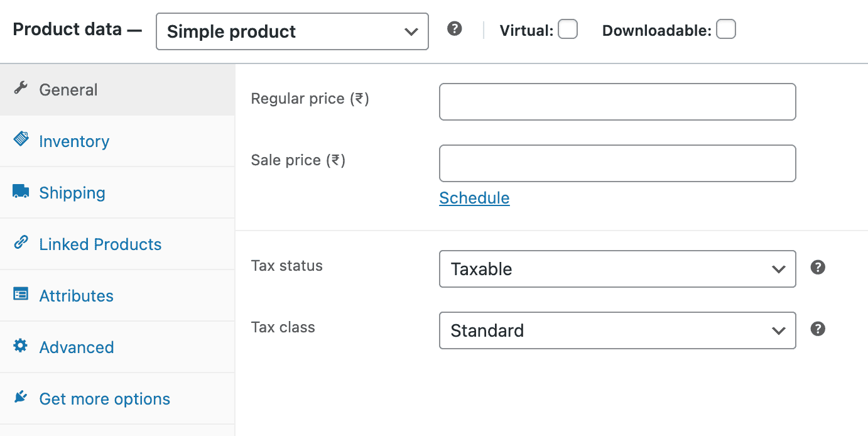Click the megaphone icon beside Get more options
868x436 pixels.
(x=21, y=396)
